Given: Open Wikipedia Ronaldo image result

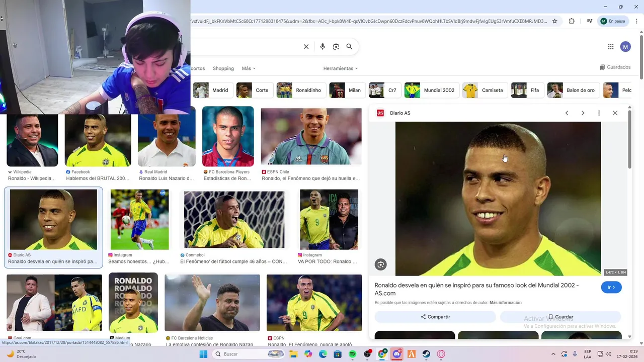Looking at the screenshot, I should tap(32, 141).
